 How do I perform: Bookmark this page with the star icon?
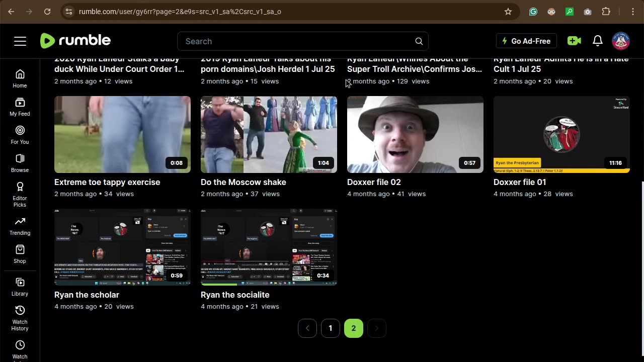(x=508, y=12)
